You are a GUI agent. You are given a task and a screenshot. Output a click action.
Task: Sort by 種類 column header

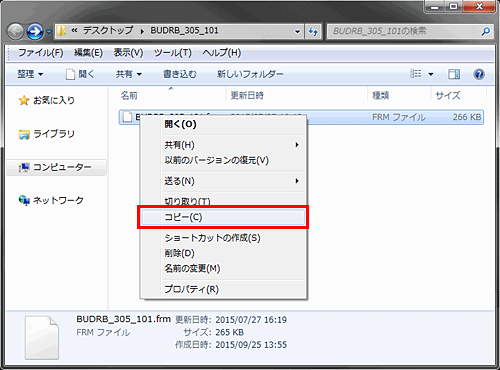tap(380, 96)
